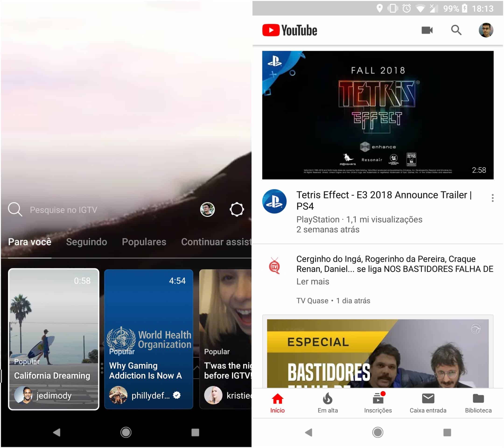This screenshot has height=448, width=504.
Task: Tap the YouTube screen home navigation button
Action: pos(378,432)
